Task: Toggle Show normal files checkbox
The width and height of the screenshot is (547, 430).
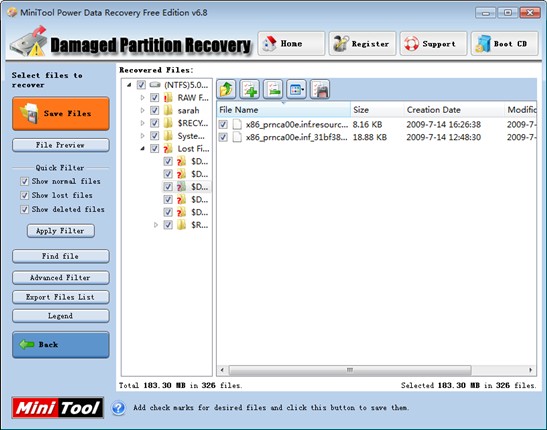Action: [24, 181]
